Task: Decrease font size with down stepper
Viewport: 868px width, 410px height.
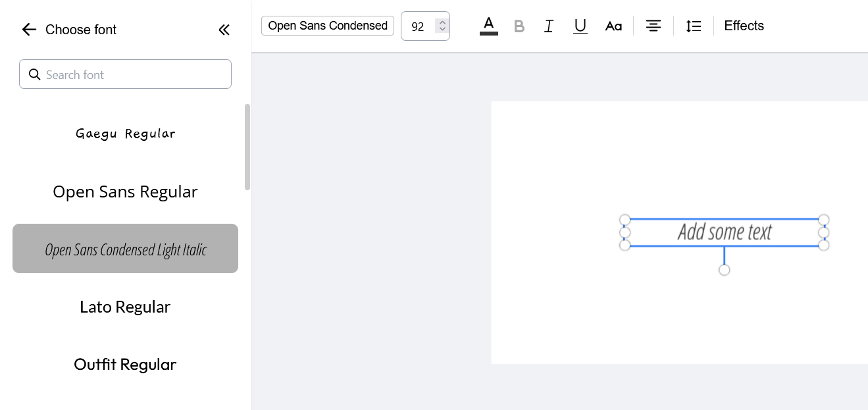Action: pyautogui.click(x=442, y=30)
